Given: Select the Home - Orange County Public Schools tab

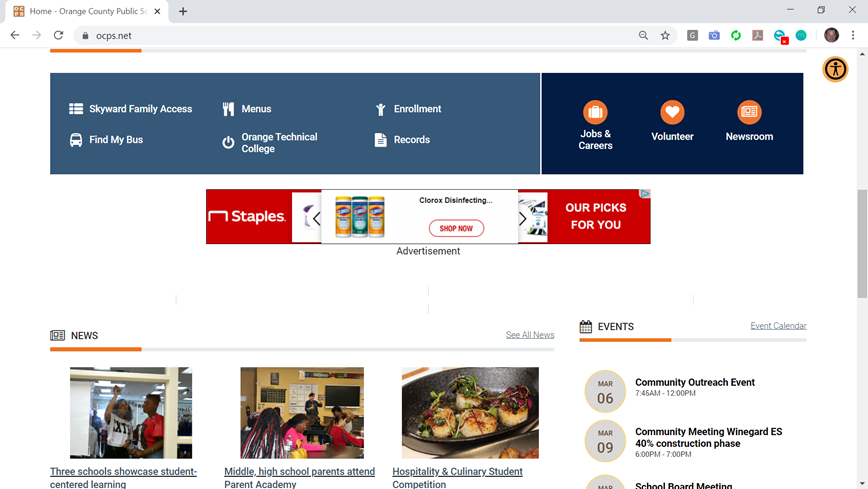Looking at the screenshot, I should click(x=87, y=11).
